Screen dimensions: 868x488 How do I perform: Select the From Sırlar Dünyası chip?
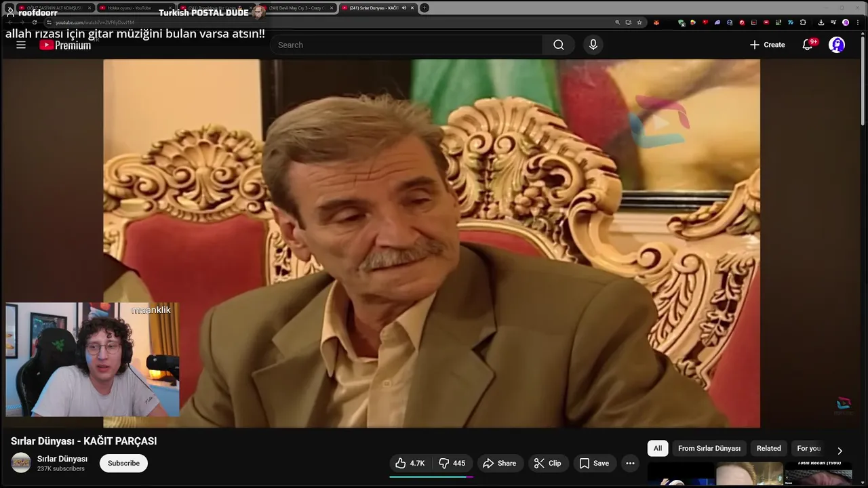(x=709, y=448)
